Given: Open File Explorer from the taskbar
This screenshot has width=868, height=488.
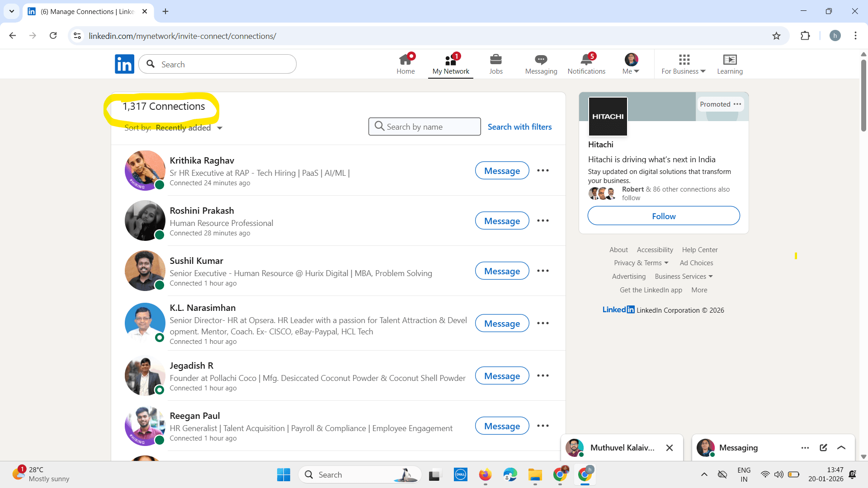Looking at the screenshot, I should [535, 474].
